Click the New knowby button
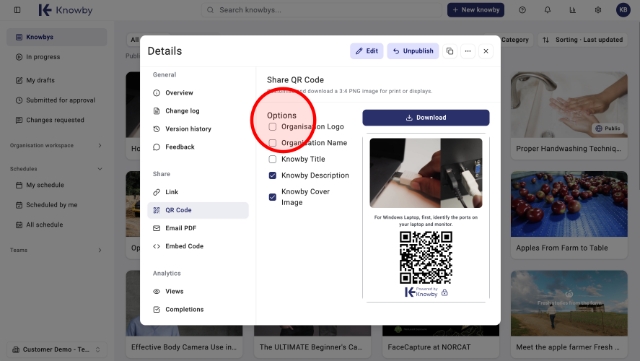The height and width of the screenshot is (361, 640). 476,10
